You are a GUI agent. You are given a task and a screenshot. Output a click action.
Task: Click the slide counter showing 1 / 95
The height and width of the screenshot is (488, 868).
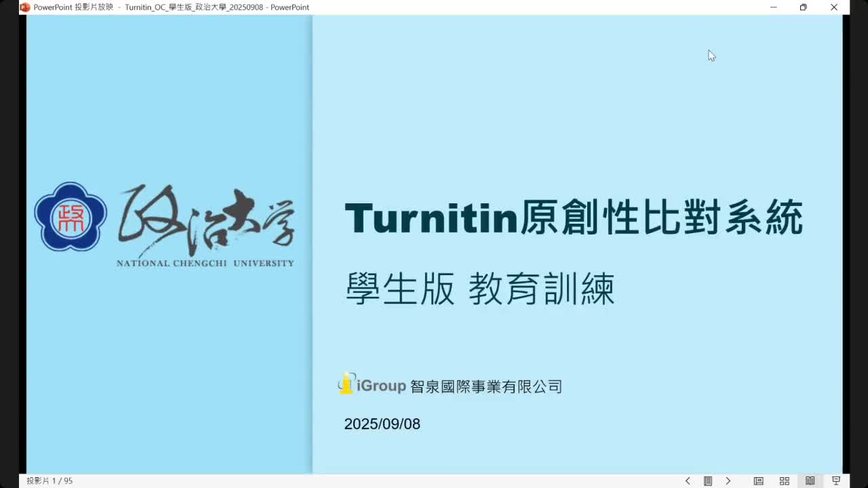pos(50,481)
